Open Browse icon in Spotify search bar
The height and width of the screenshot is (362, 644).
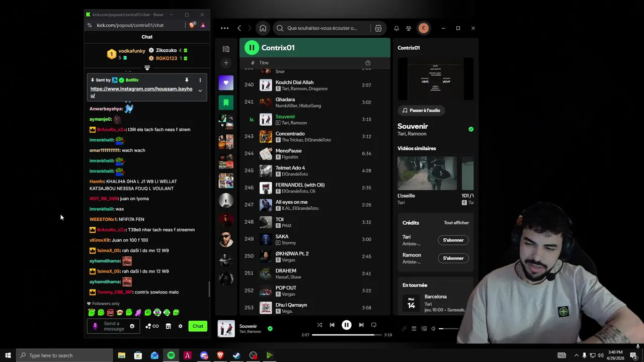[378, 28]
